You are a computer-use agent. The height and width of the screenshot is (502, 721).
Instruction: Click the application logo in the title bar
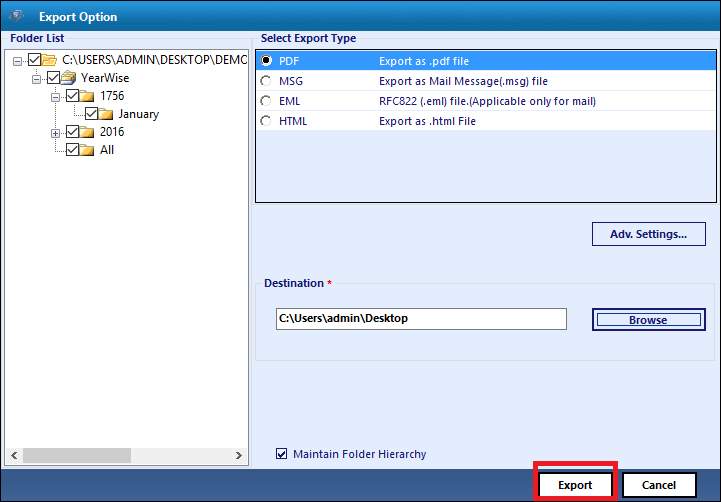click(x=16, y=16)
